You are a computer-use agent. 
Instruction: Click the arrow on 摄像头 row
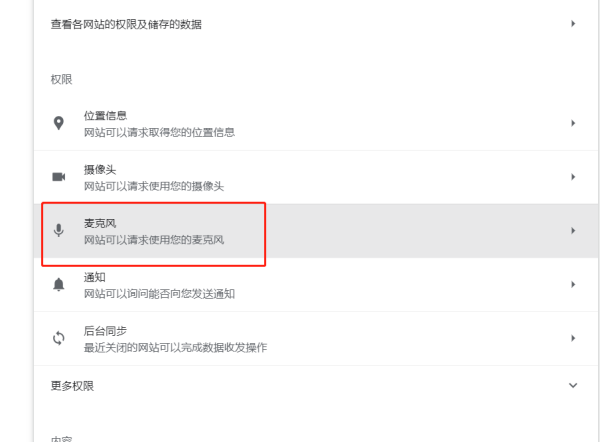pos(573,177)
